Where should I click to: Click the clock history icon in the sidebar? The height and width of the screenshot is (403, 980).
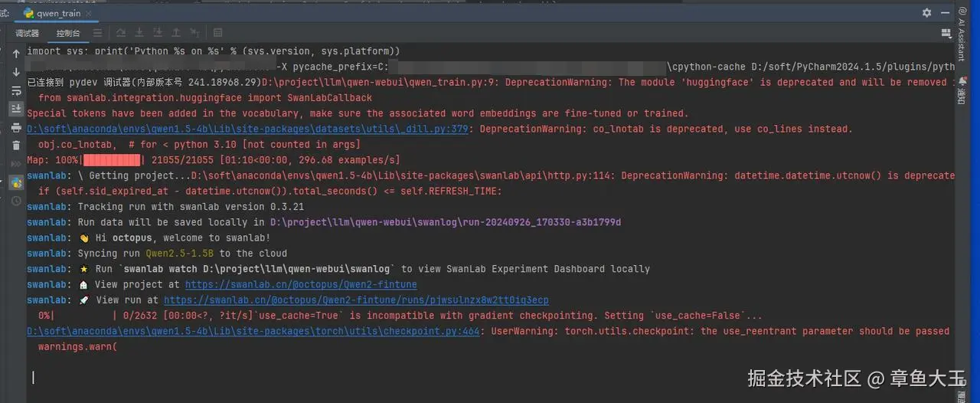click(16, 201)
